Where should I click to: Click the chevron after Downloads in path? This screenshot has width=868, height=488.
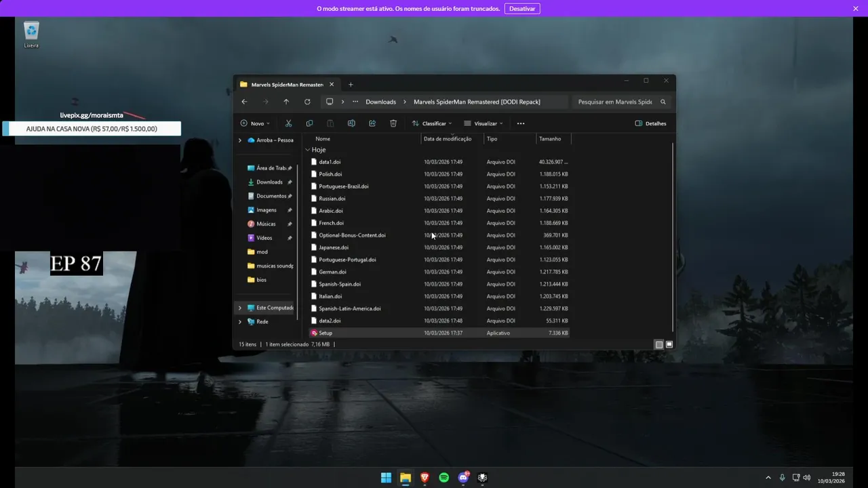(x=405, y=102)
